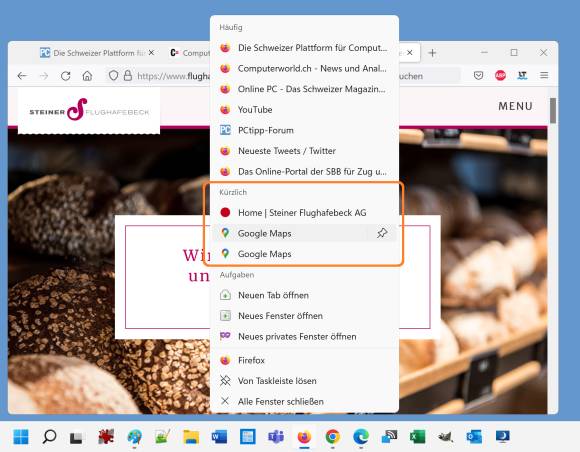The width and height of the screenshot is (580, 452).
Task: Open Adblock Plus extension icon
Action: point(500,75)
